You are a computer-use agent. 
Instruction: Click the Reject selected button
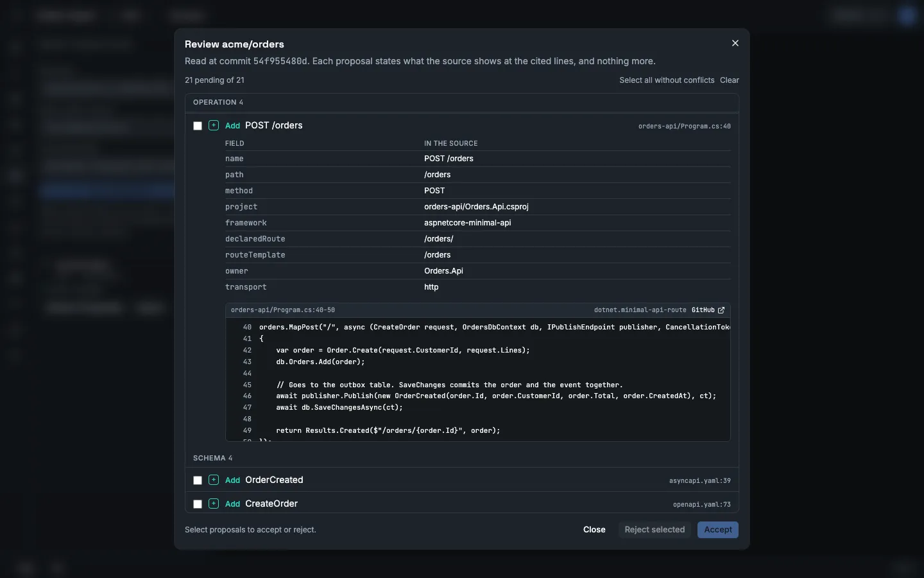pos(654,530)
